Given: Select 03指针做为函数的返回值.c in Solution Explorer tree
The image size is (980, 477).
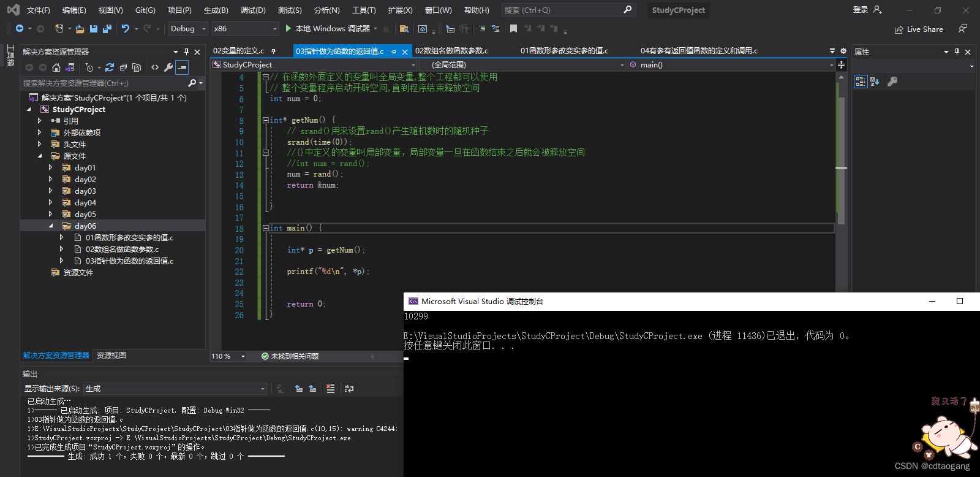Looking at the screenshot, I should (x=129, y=261).
